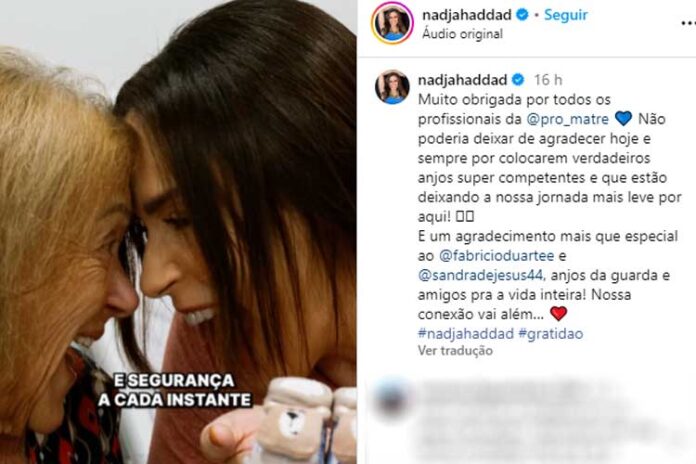
Task: Click the red heart emoji in caption
Action: click(558, 313)
